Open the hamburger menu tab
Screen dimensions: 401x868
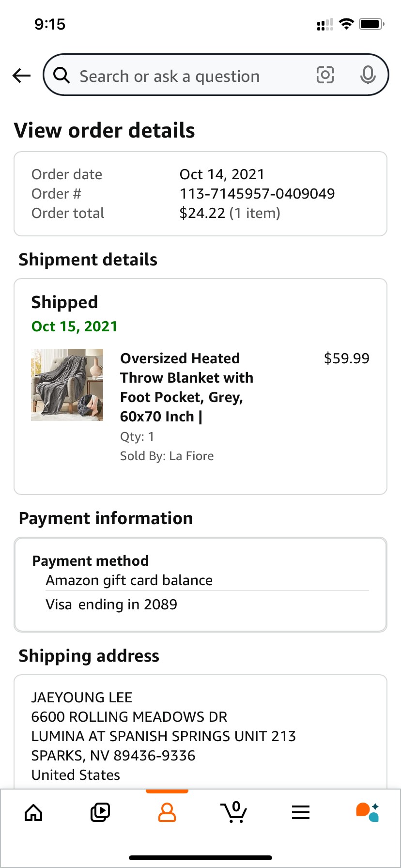[301, 812]
